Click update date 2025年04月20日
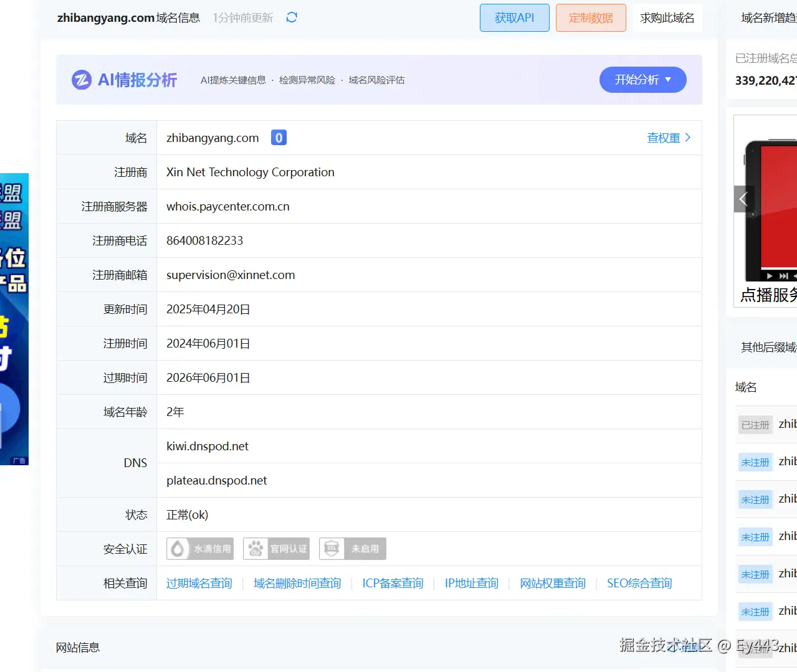This screenshot has height=672, width=797. coord(208,309)
